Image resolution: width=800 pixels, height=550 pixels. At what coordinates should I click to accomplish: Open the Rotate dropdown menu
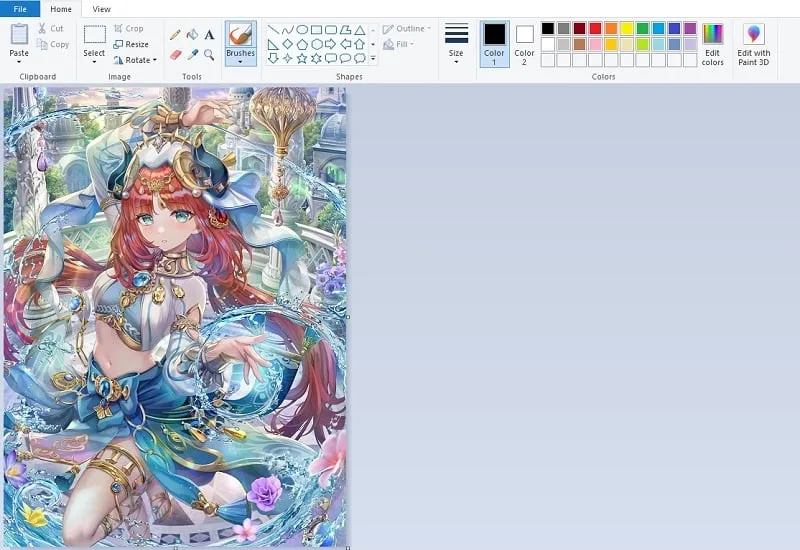[x=136, y=60]
